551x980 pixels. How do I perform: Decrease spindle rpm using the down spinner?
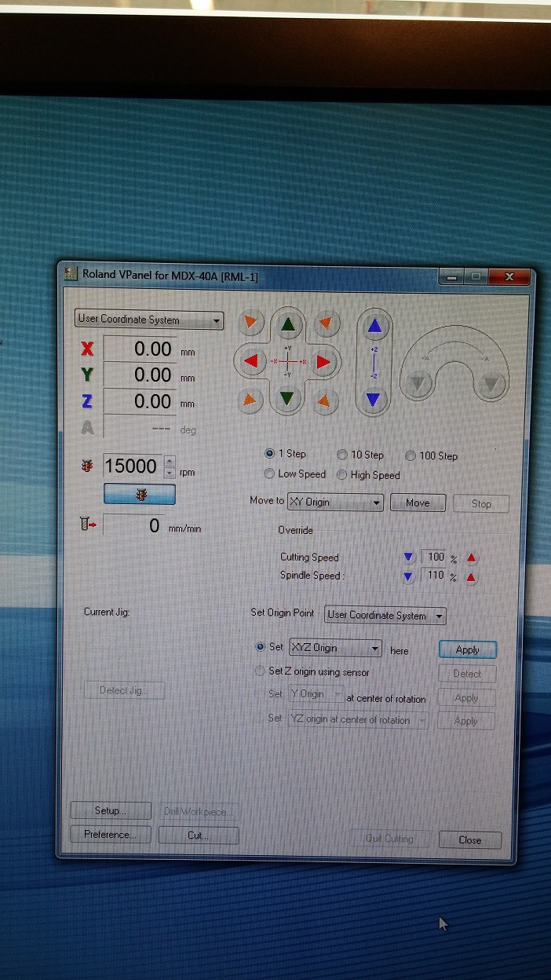pyautogui.click(x=170, y=472)
